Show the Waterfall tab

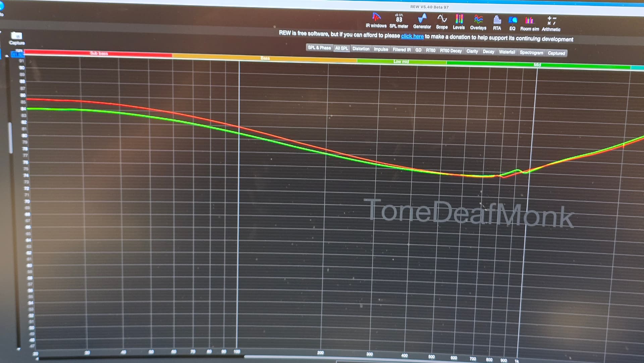(x=507, y=52)
